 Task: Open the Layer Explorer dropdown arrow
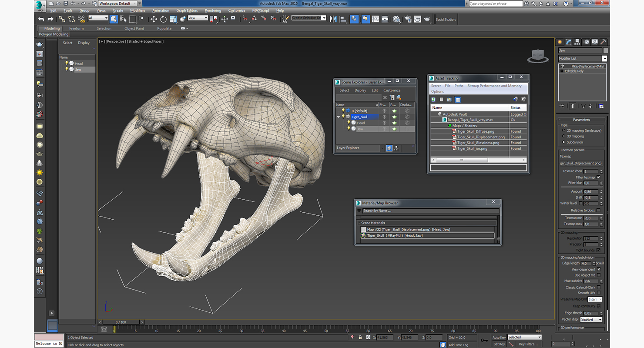[382, 148]
